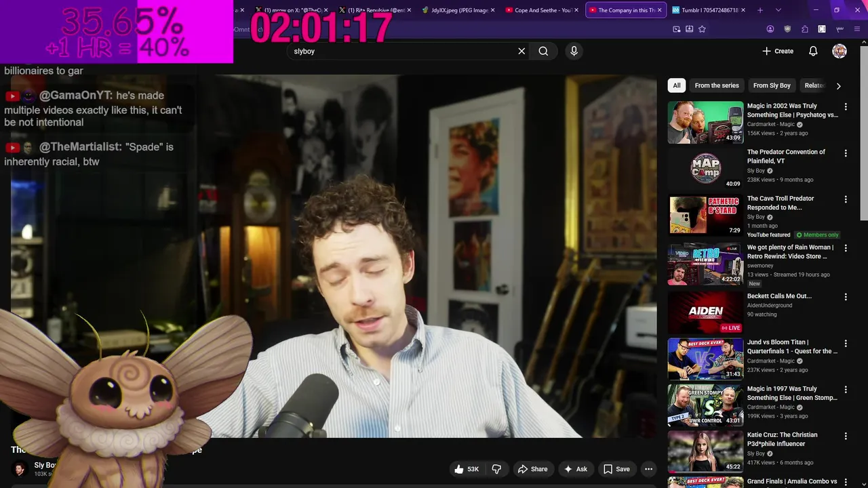
Task: Show more filter chips with right arrow
Action: (838, 86)
